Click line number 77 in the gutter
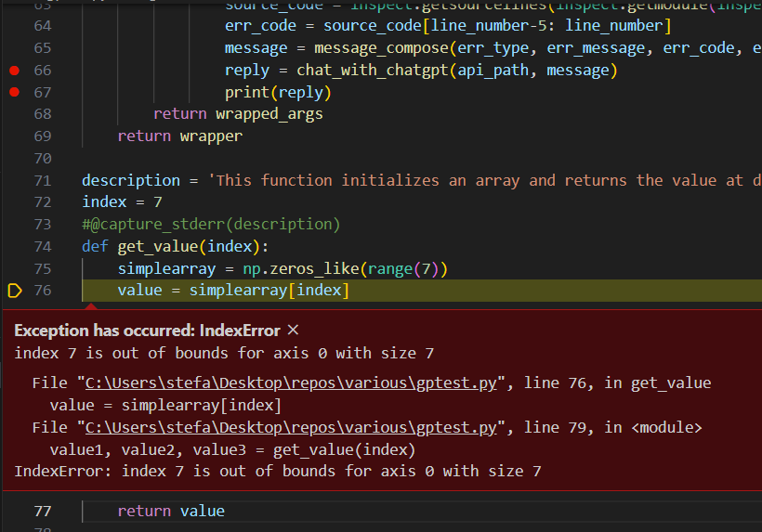The width and height of the screenshot is (762, 532). pos(43,512)
